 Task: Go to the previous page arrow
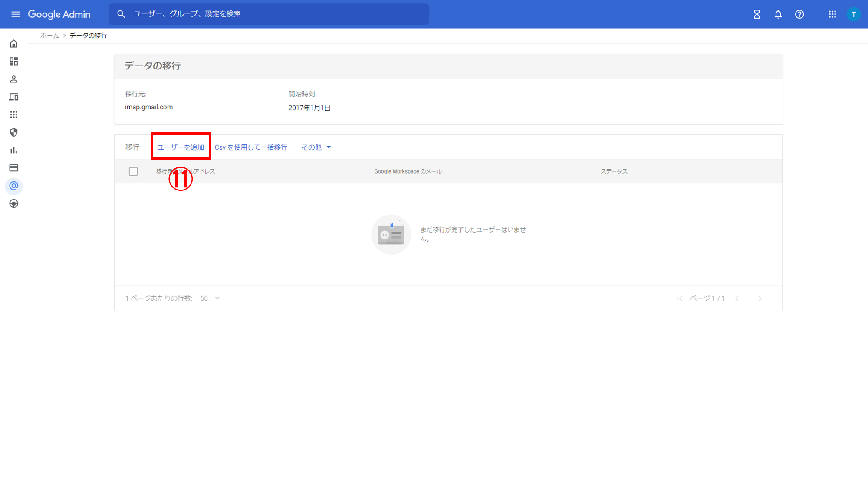737,298
